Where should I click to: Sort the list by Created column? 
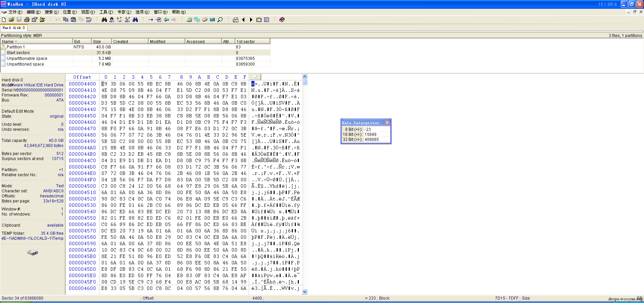(x=130, y=41)
